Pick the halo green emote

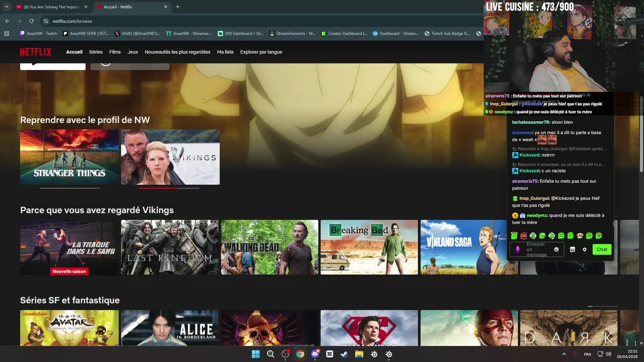[514, 235]
